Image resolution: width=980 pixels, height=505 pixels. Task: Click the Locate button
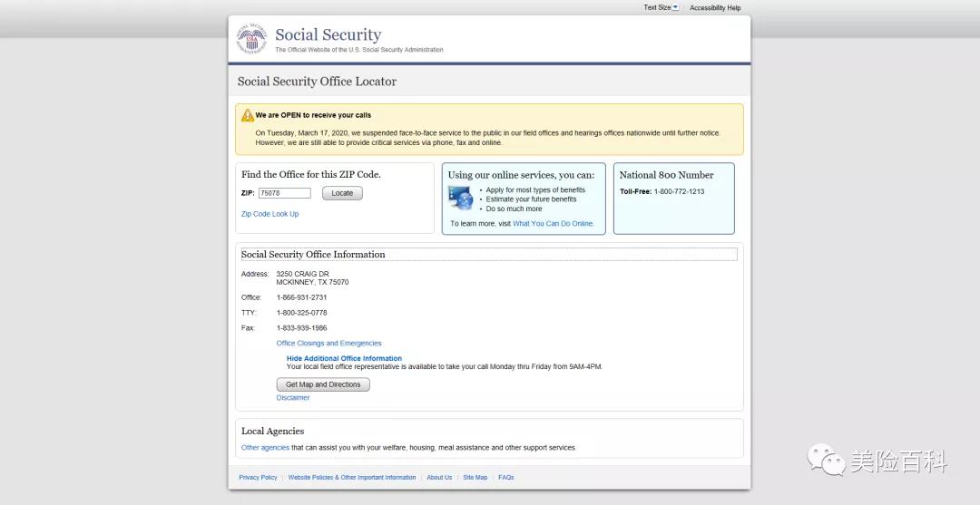pos(342,193)
